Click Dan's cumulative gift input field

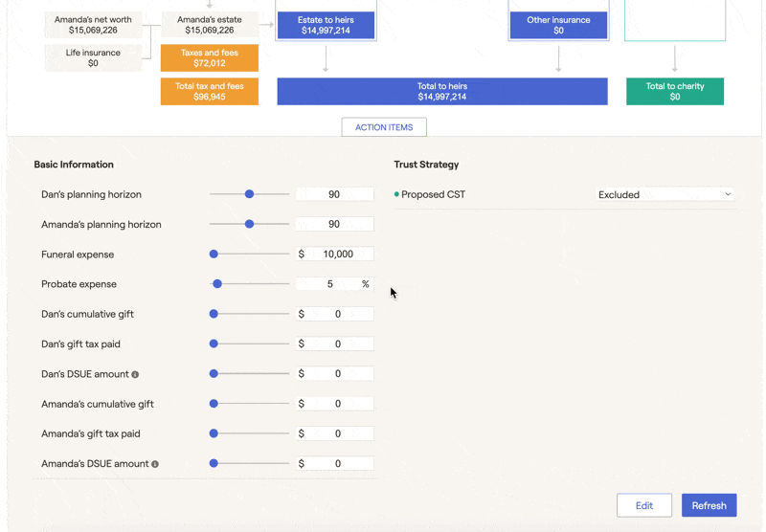pos(335,314)
